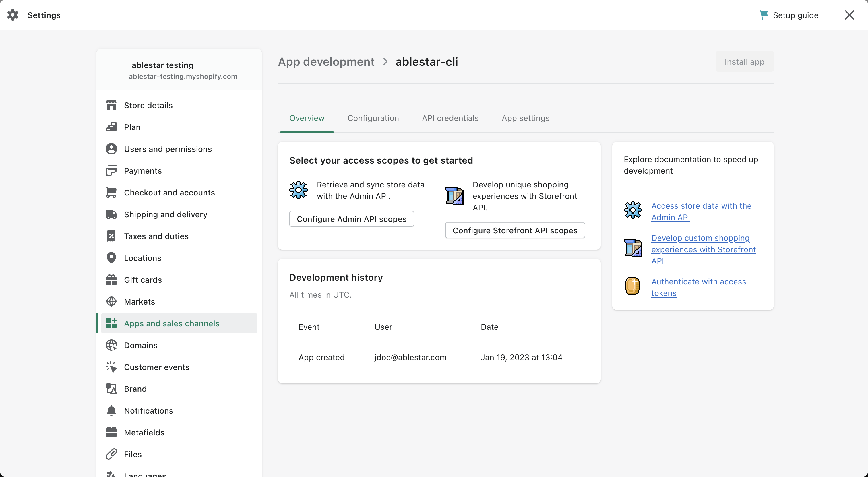
Task: Select the Configuration tab
Action: (373, 118)
